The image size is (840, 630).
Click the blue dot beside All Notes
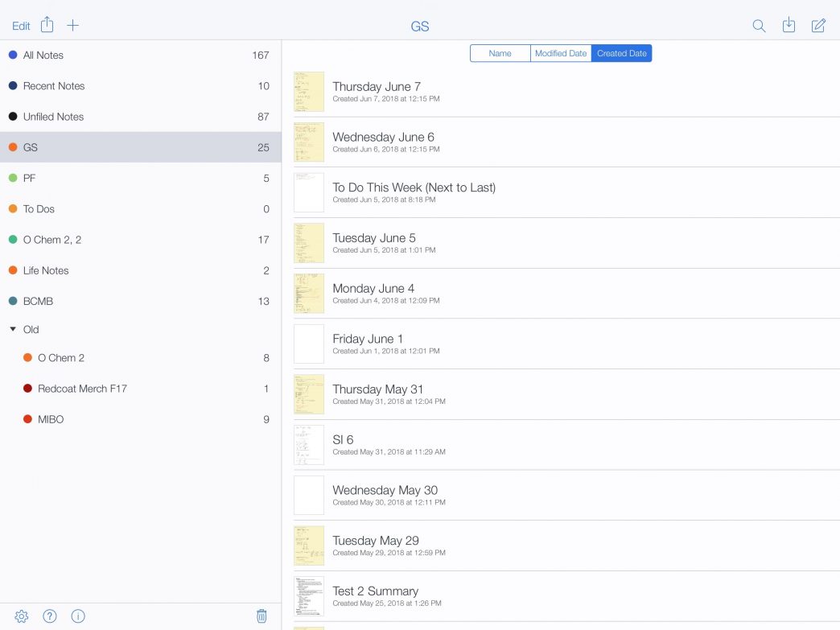tap(13, 55)
